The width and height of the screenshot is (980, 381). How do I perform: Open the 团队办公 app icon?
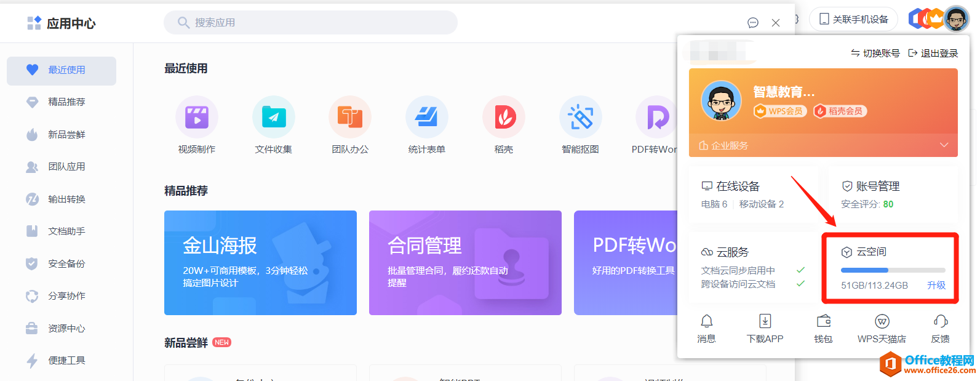[x=350, y=117]
